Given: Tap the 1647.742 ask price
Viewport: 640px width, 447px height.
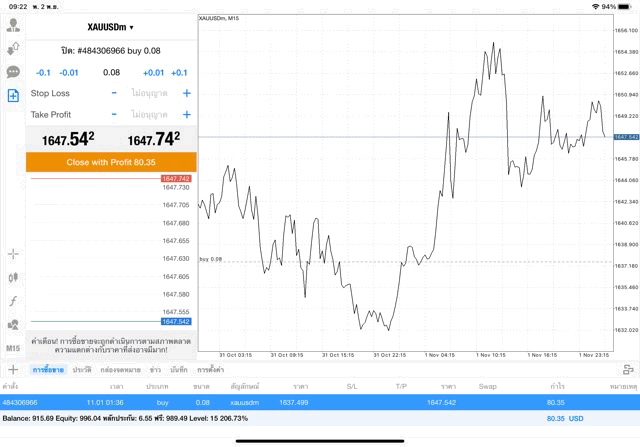Looking at the screenshot, I should click(154, 139).
